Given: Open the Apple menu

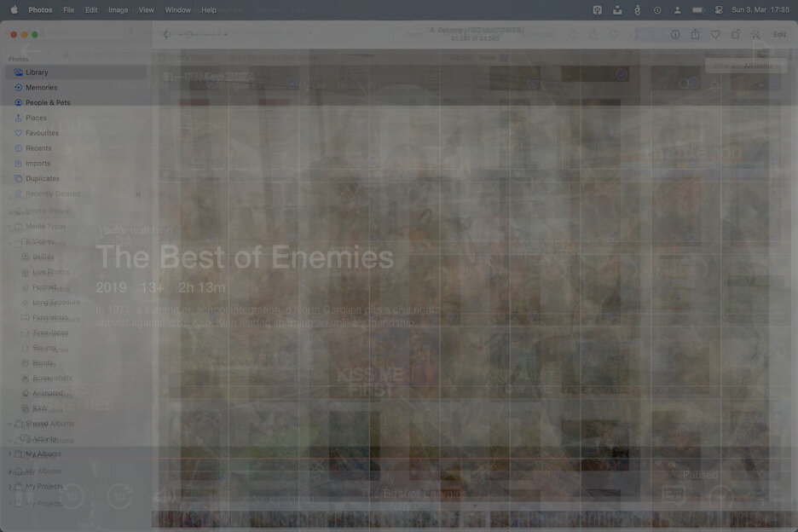Looking at the screenshot, I should pyautogui.click(x=14, y=9).
